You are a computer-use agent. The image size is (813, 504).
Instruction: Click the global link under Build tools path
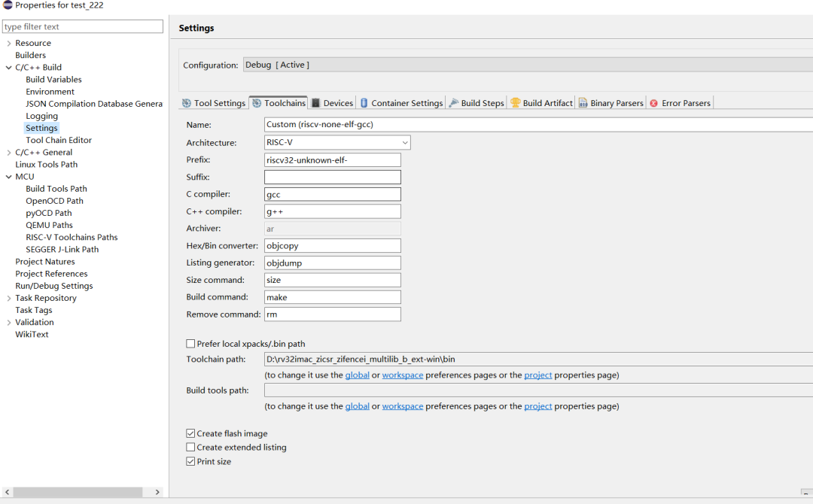[358, 406]
